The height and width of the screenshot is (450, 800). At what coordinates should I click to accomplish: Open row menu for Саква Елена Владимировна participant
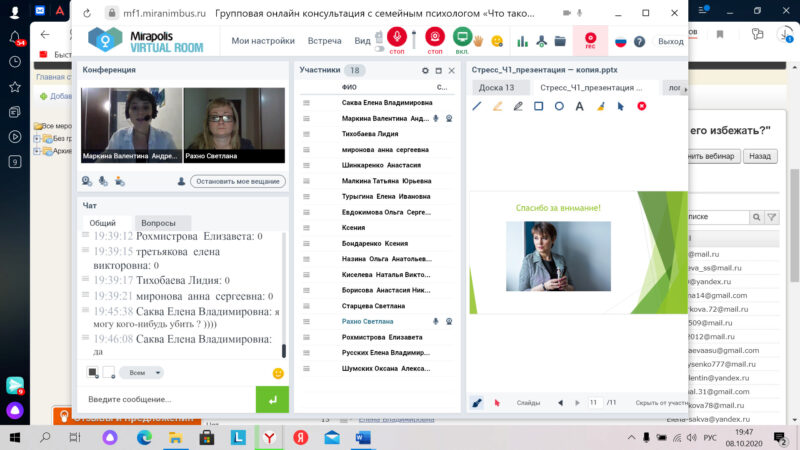coord(306,103)
